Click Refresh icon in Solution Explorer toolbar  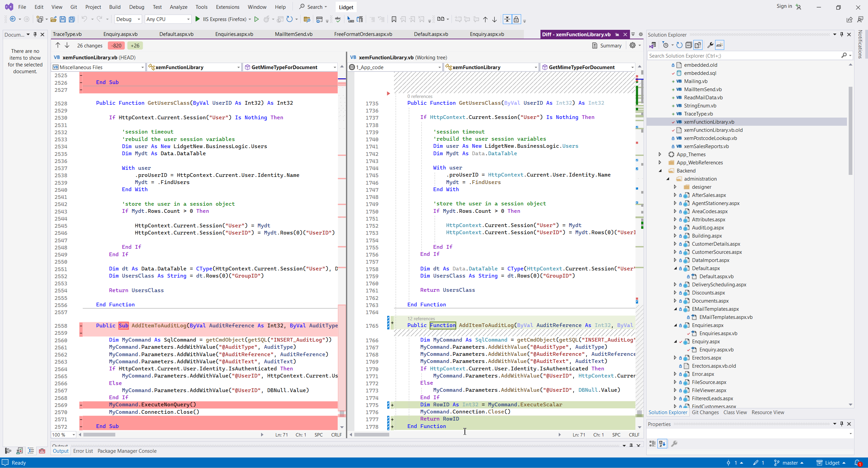(x=679, y=45)
